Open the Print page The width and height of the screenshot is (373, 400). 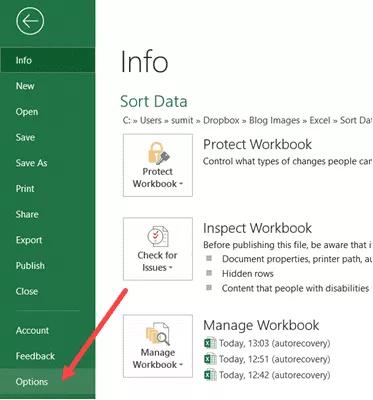(x=48, y=189)
